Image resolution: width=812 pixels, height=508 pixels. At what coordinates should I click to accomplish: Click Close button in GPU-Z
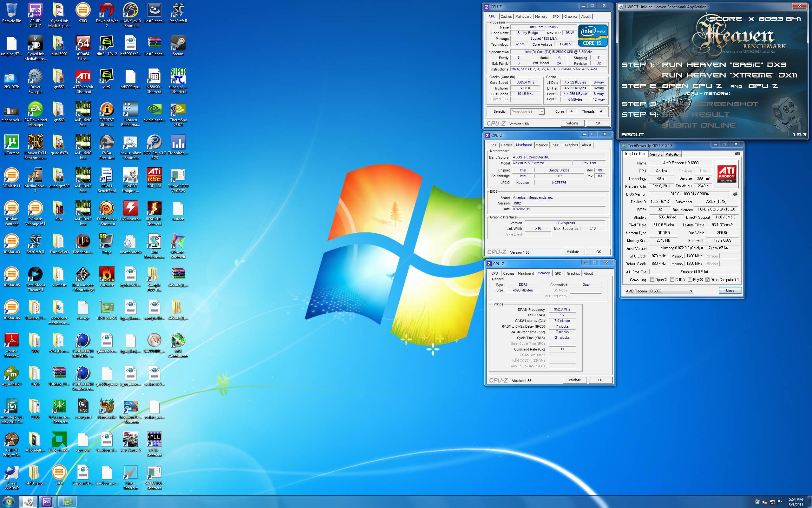730,291
